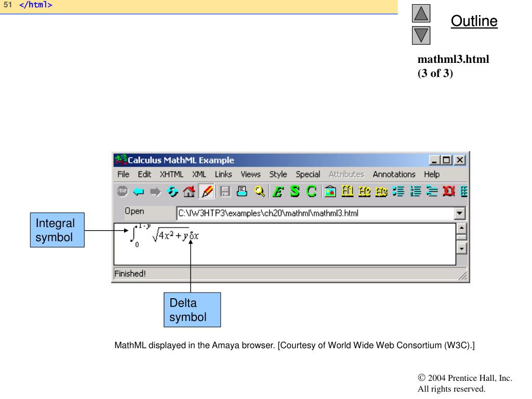Click the slide up triangle button

[x=421, y=13]
